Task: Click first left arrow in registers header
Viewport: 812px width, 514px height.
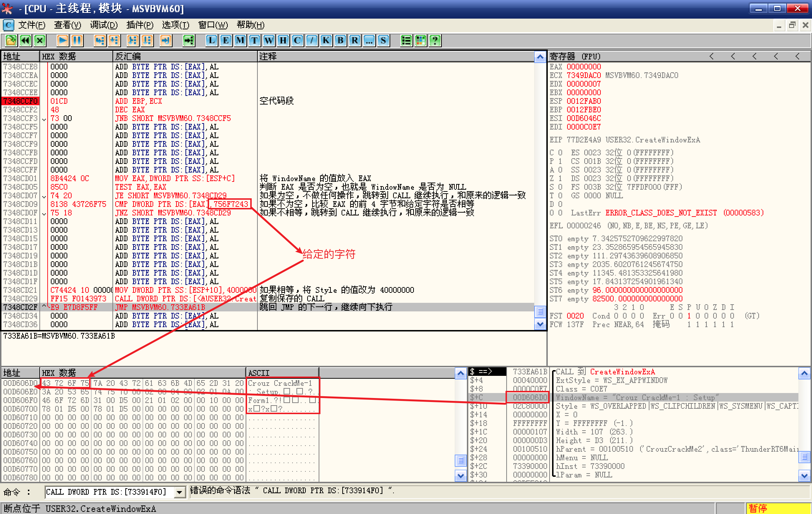Action: click(711, 56)
